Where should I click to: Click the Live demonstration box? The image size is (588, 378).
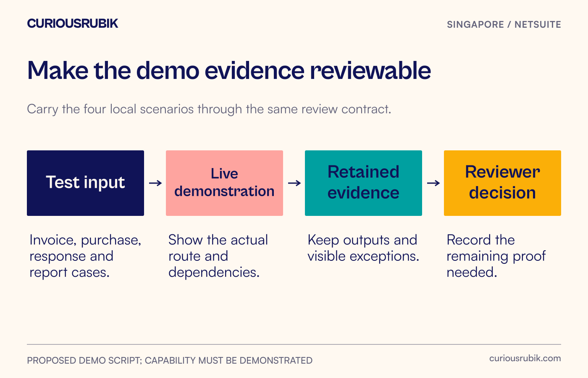(224, 183)
